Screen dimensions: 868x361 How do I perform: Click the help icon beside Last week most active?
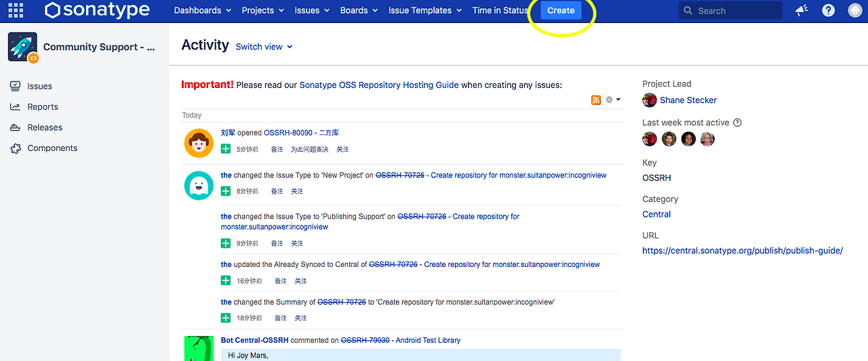tap(738, 123)
